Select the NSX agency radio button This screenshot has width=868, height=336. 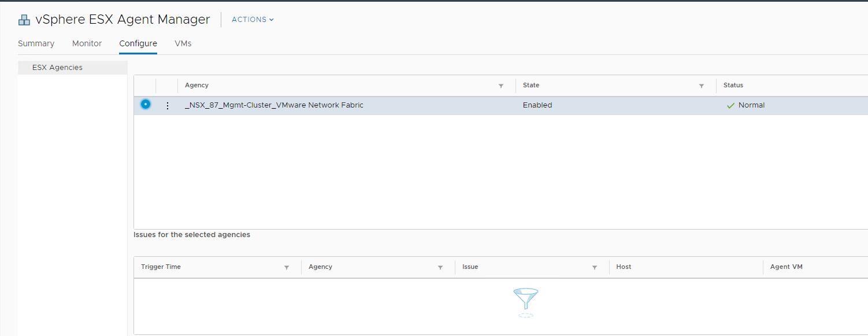(146, 105)
